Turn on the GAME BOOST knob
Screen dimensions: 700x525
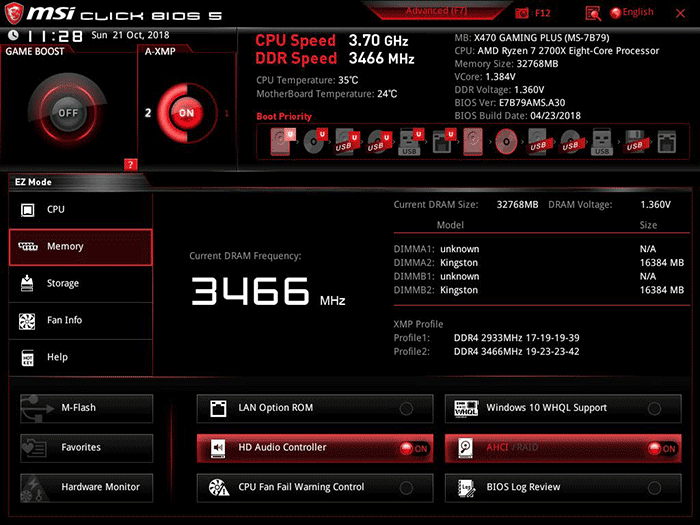(x=68, y=113)
